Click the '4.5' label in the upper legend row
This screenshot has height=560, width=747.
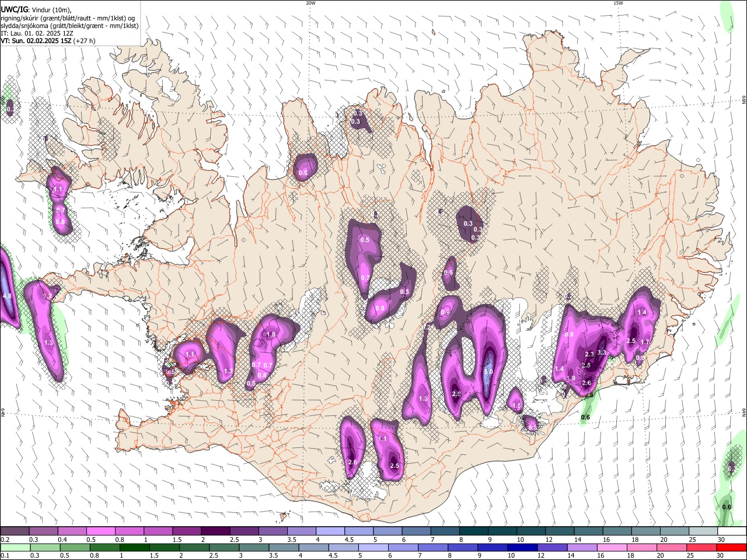coord(349,540)
